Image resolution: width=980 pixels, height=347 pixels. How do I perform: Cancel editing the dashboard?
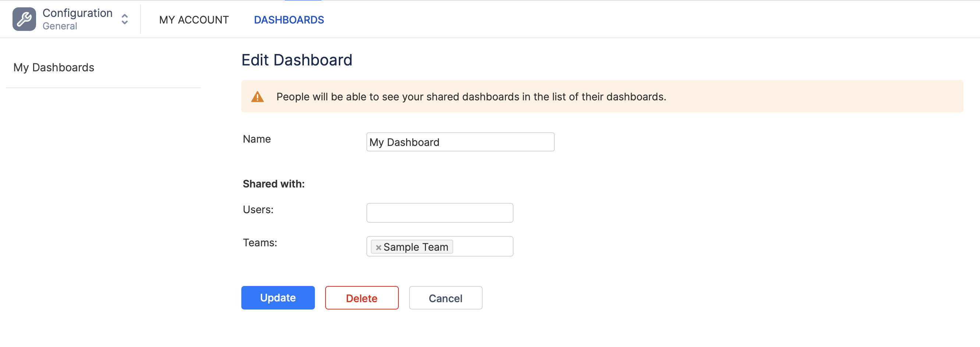[x=445, y=298]
